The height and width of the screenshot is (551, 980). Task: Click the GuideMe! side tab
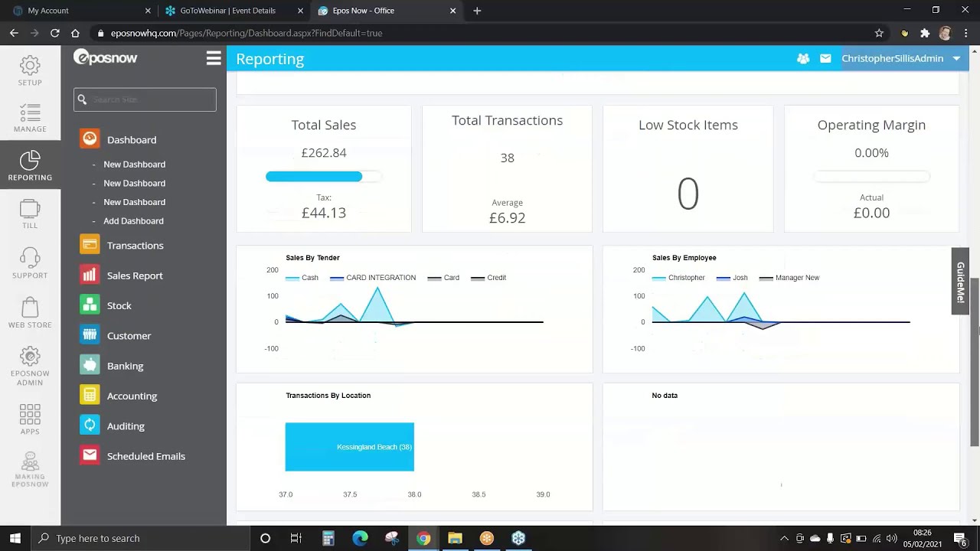coord(960,281)
